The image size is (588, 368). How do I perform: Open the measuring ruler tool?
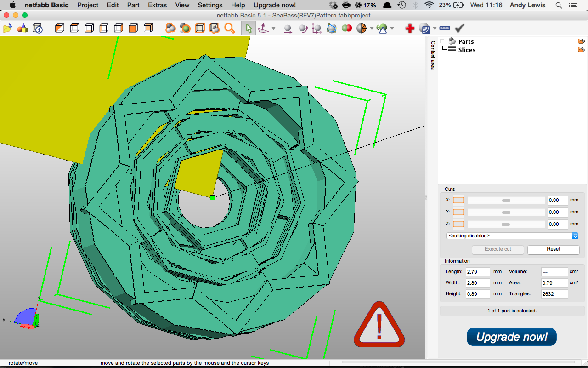point(444,29)
